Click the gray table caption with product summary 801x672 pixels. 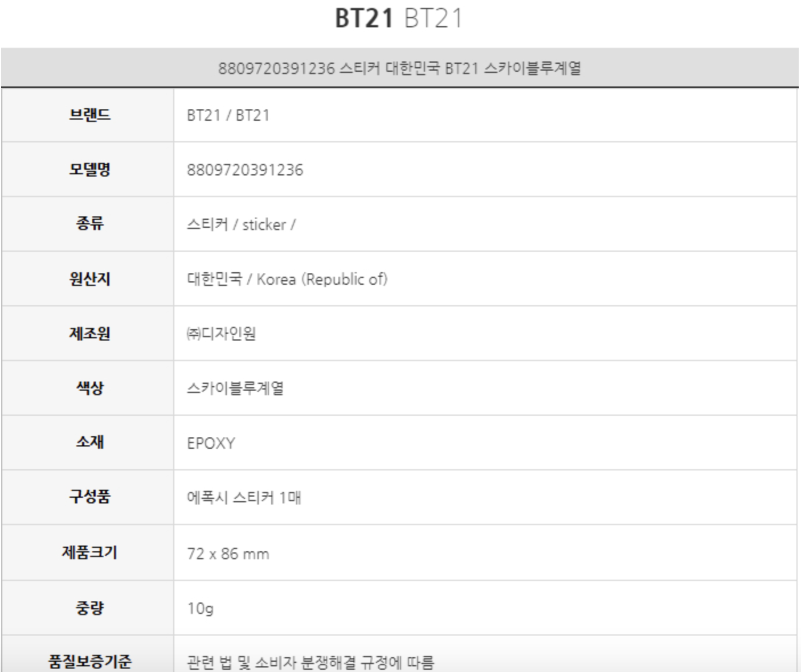click(x=399, y=68)
